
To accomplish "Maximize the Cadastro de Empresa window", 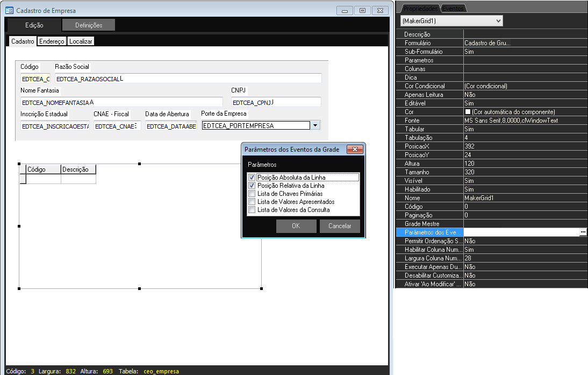I will [363, 10].
